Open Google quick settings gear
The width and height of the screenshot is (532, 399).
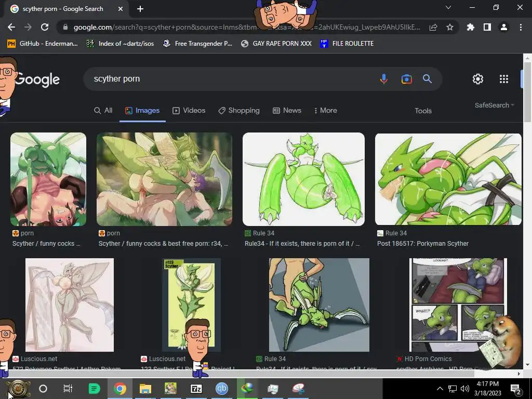478,79
